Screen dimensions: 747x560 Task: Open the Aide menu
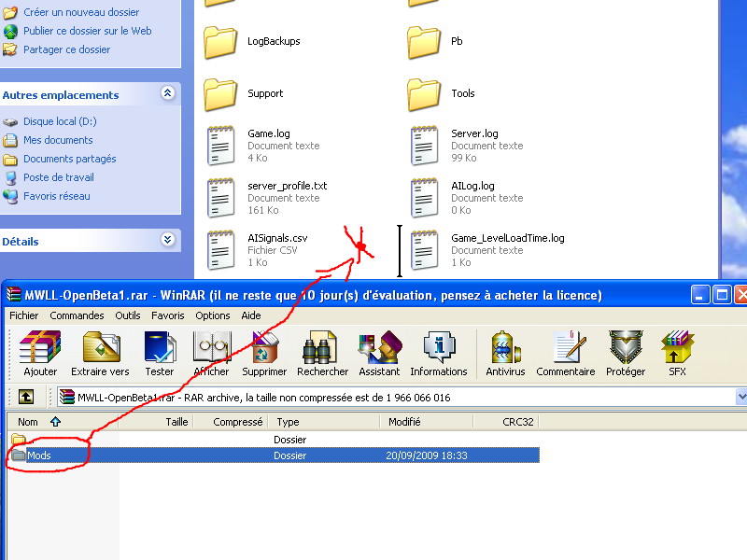coord(251,315)
